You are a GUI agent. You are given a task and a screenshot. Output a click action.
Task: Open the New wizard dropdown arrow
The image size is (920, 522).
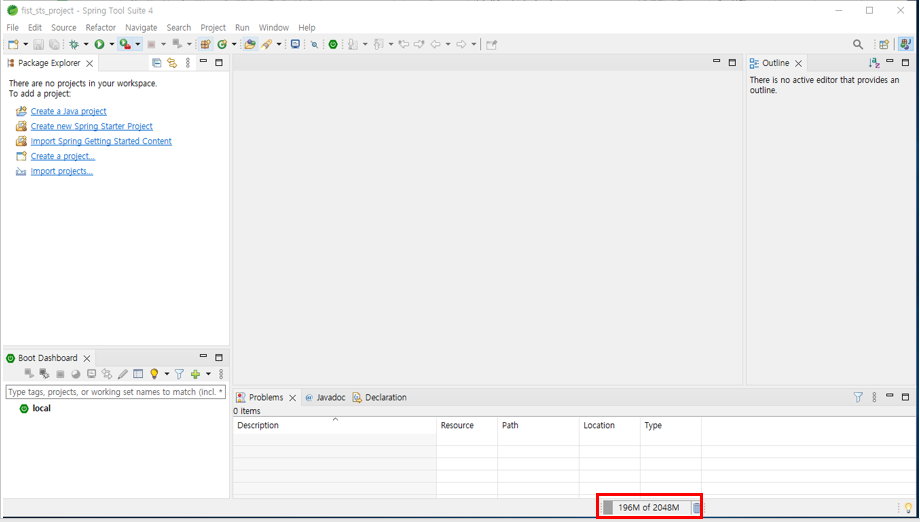click(x=25, y=44)
